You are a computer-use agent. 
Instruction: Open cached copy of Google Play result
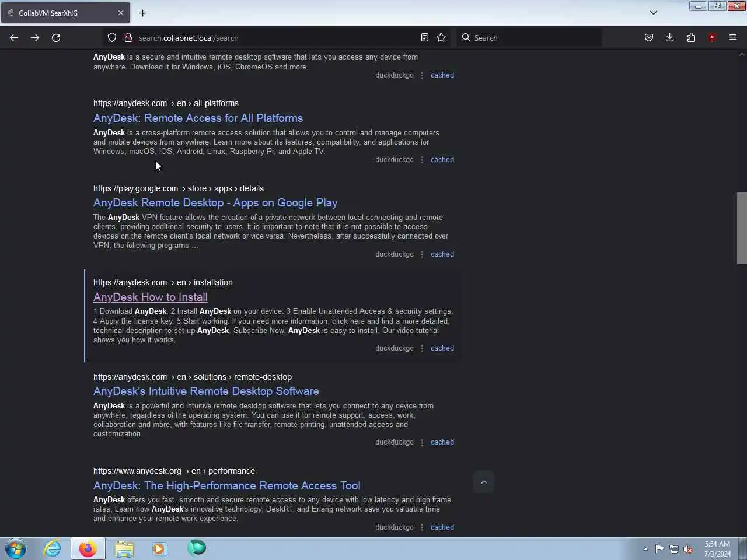(x=442, y=254)
